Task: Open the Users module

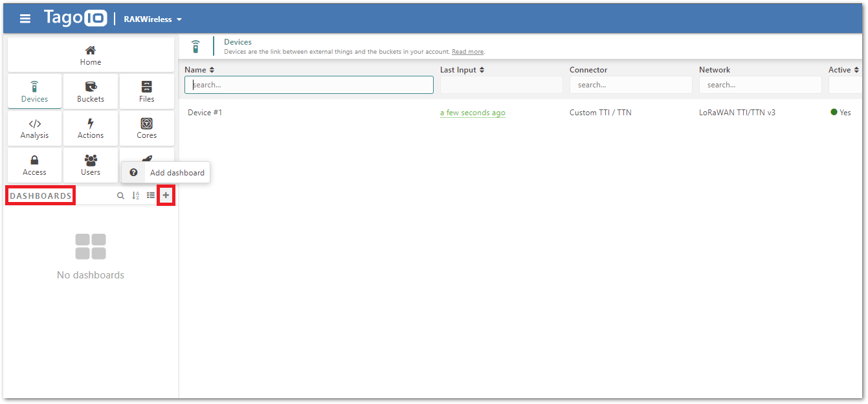Action: [91, 165]
